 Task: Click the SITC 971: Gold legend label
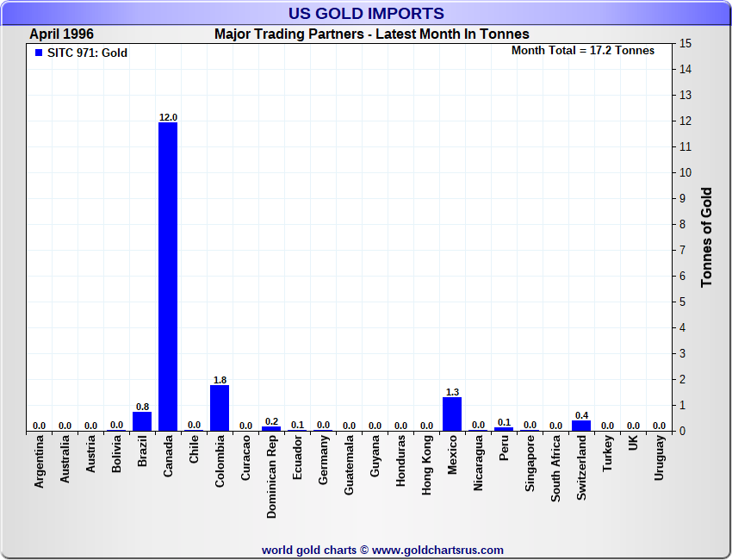(87, 53)
